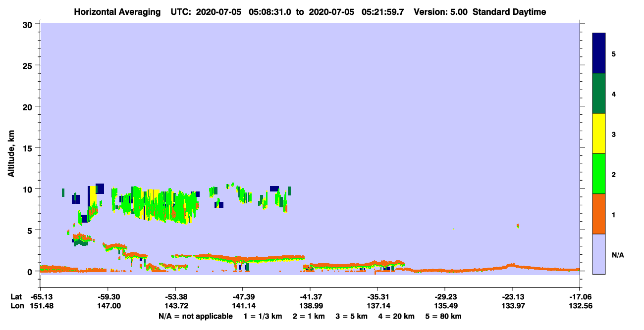Click the '2 = 1 km' legend entry

310,316
